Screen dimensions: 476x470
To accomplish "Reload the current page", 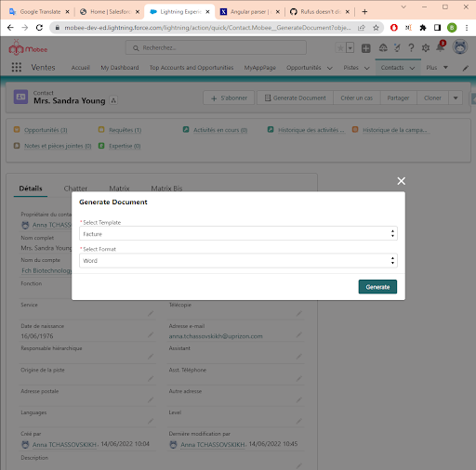I will 39,28.
